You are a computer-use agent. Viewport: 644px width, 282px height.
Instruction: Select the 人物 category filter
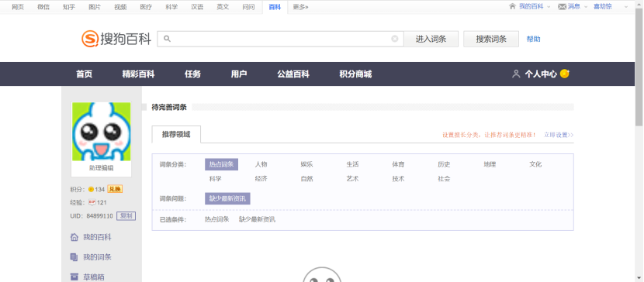pos(261,164)
